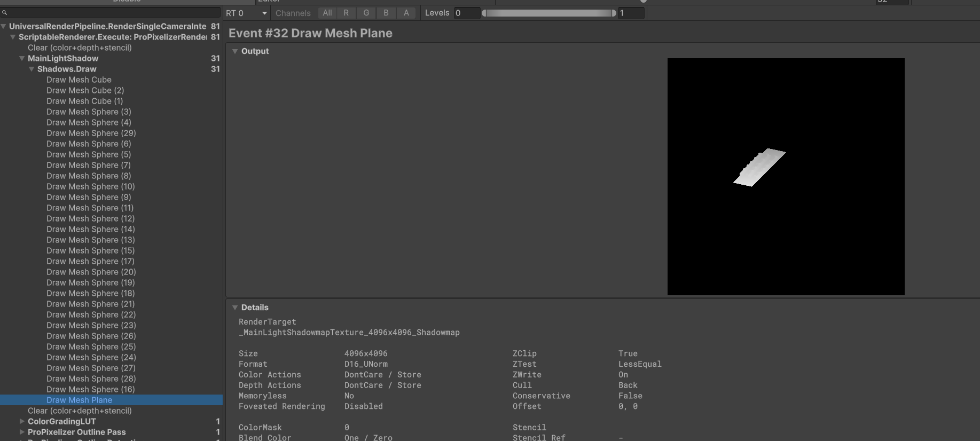
Task: Select Draw Mesh Sphere (27) event
Action: point(91,368)
